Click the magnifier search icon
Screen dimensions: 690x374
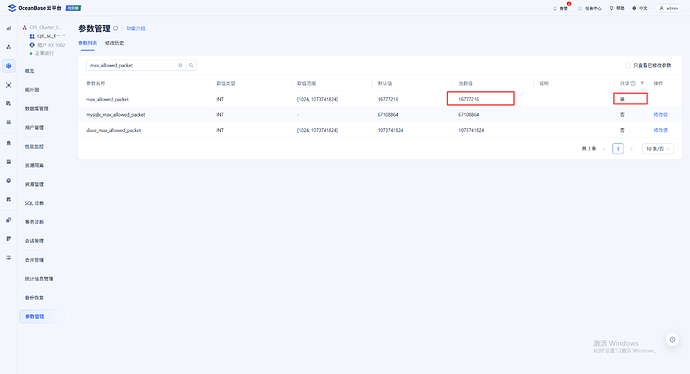click(x=191, y=65)
